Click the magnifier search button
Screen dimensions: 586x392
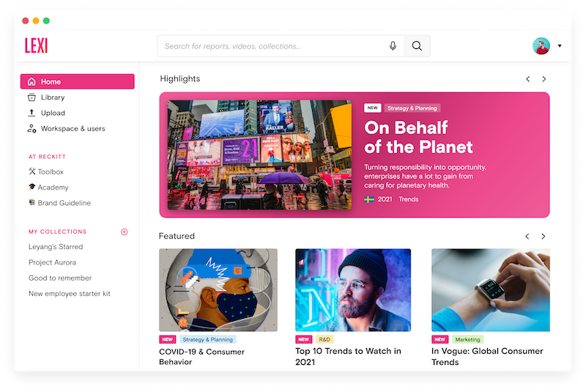coord(417,45)
